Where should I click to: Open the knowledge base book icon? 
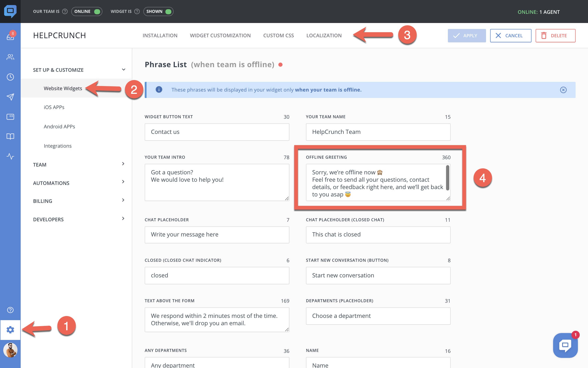tap(10, 136)
